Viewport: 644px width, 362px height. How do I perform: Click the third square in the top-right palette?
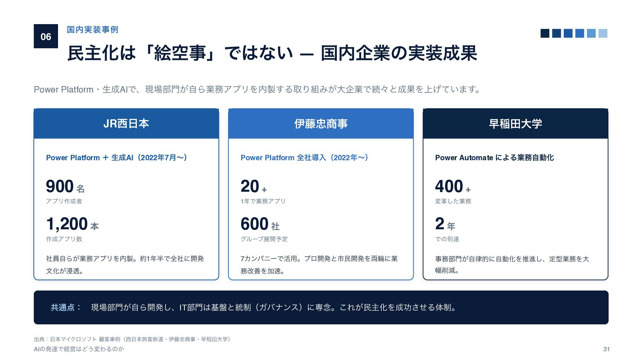click(568, 34)
